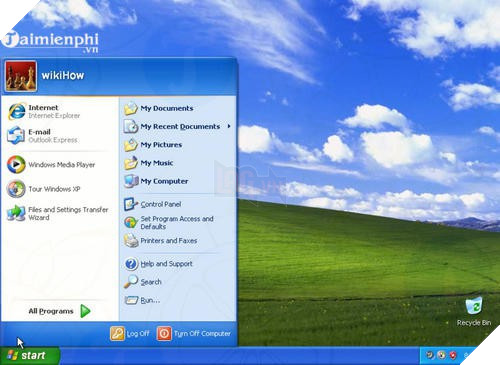Click the Tour Windows XP label
This screenshot has height=365, width=500.
point(54,189)
